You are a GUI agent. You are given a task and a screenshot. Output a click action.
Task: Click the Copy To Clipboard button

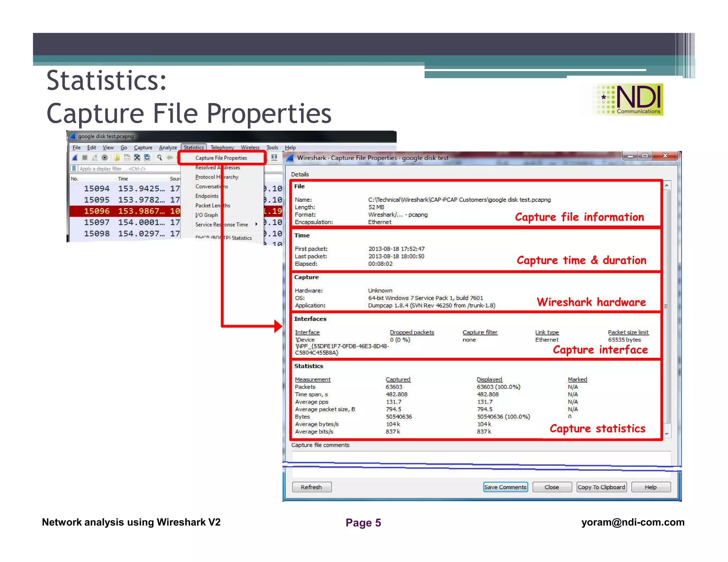[601, 487]
